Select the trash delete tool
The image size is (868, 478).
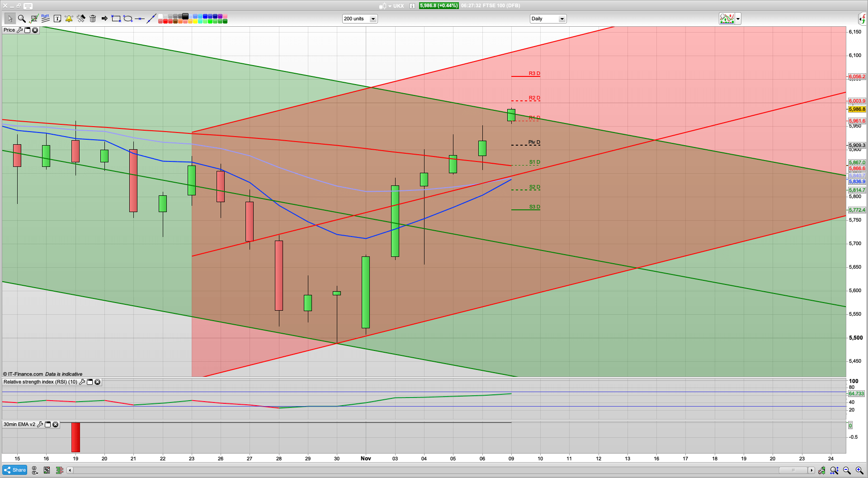pyautogui.click(x=93, y=19)
